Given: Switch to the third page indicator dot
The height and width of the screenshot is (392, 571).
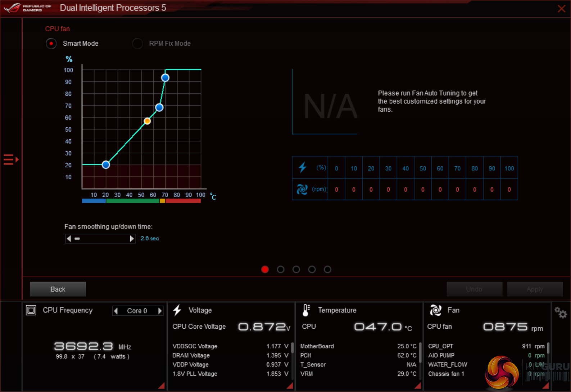Looking at the screenshot, I should coord(296,269).
